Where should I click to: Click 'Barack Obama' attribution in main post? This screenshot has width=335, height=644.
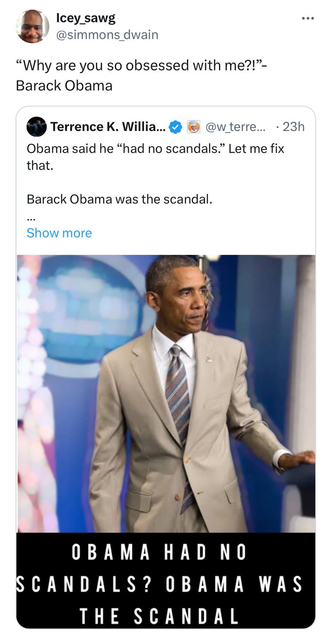coord(64,86)
